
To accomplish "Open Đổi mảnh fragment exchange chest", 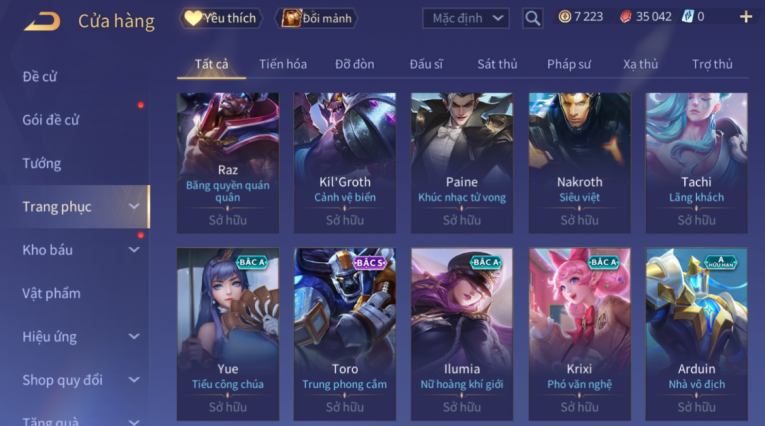I will tap(316, 19).
